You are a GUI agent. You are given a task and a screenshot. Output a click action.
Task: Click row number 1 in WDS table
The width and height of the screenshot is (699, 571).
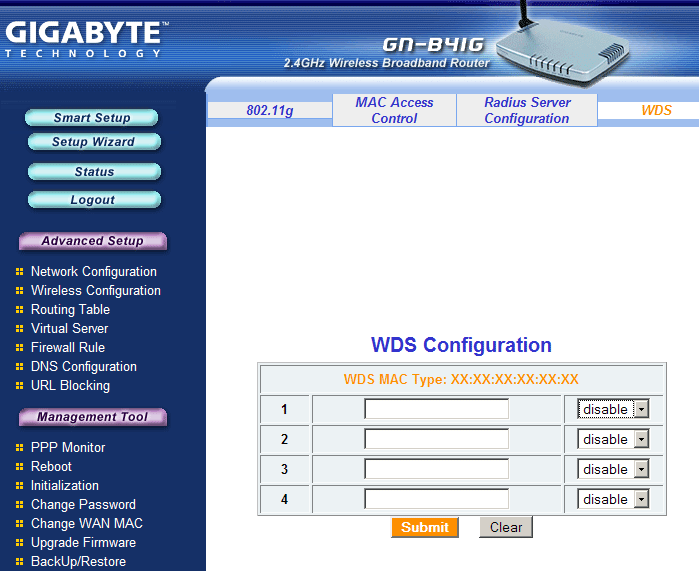tap(284, 409)
